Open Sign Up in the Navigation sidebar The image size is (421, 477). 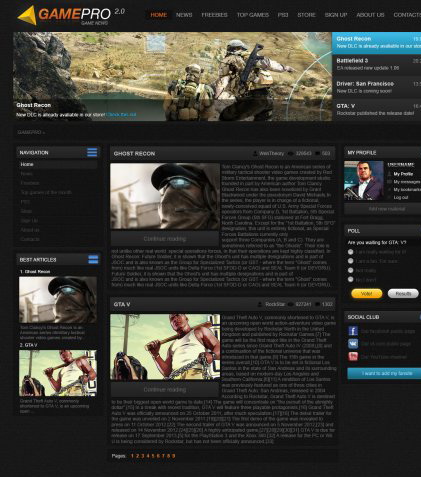point(29,220)
